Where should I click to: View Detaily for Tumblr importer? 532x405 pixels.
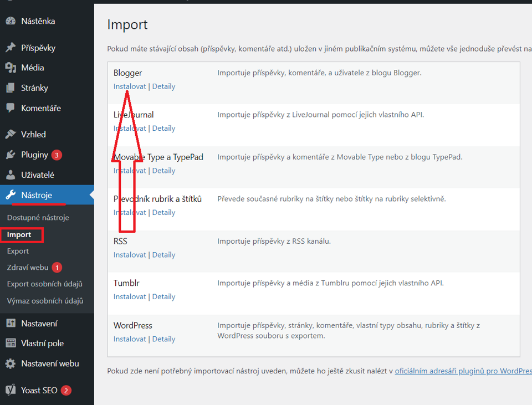tap(163, 296)
